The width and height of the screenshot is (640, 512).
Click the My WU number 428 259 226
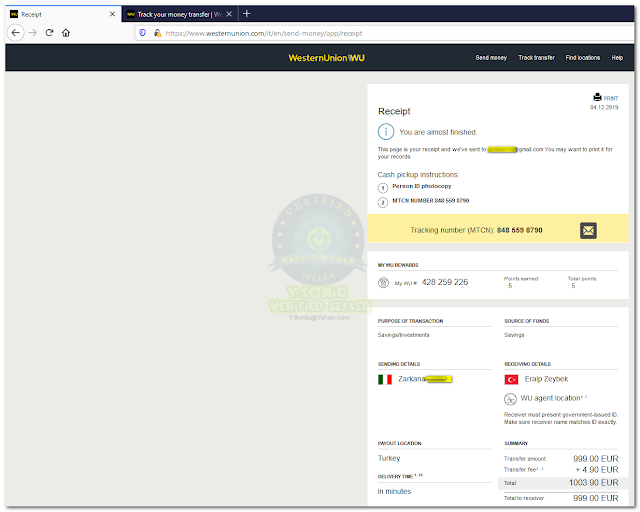[445, 282]
